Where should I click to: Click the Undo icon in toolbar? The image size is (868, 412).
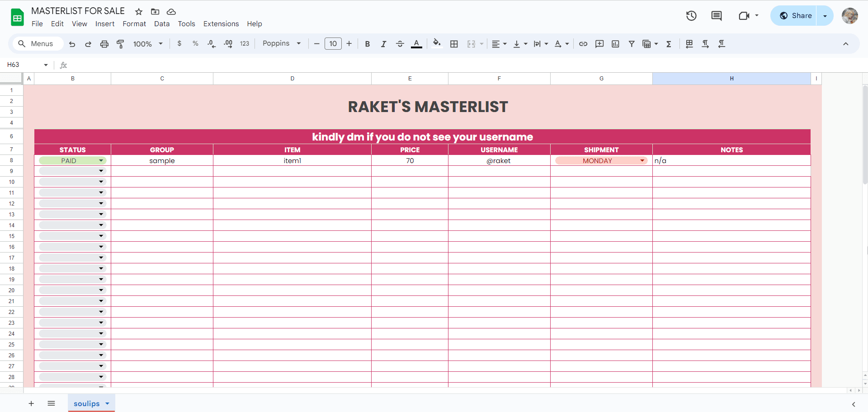[x=72, y=44]
